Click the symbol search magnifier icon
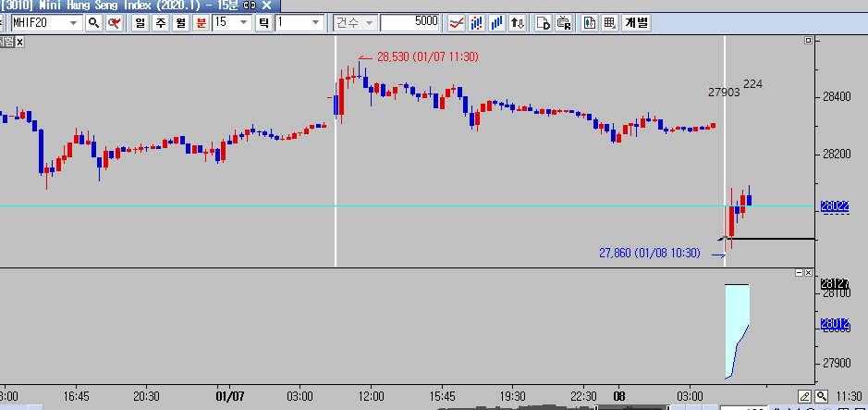This screenshot has width=868, height=410. [92, 21]
